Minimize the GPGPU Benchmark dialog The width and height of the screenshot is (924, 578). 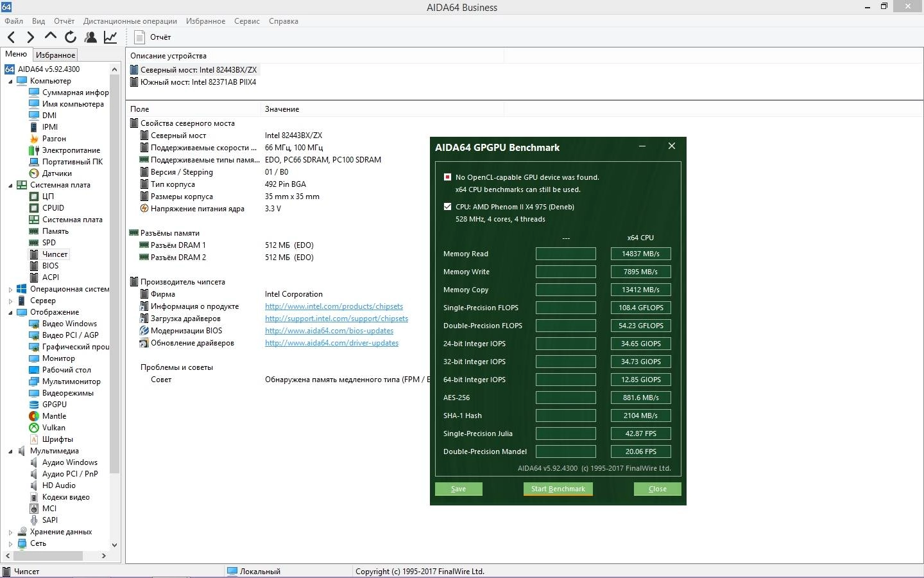(x=642, y=146)
